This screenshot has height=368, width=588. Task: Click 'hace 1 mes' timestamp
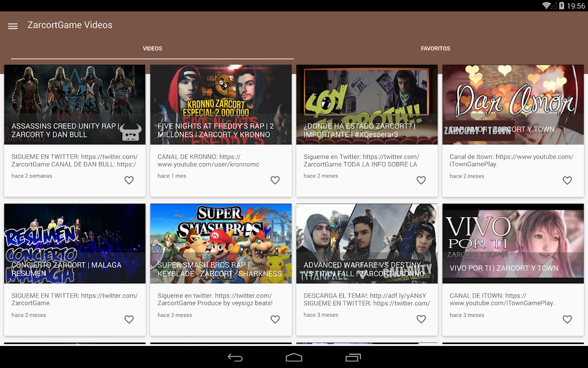pos(172,176)
